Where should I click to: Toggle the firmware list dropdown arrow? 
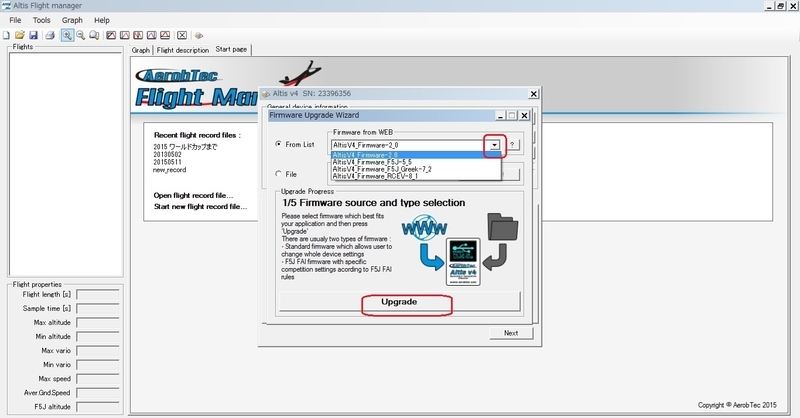pos(494,145)
